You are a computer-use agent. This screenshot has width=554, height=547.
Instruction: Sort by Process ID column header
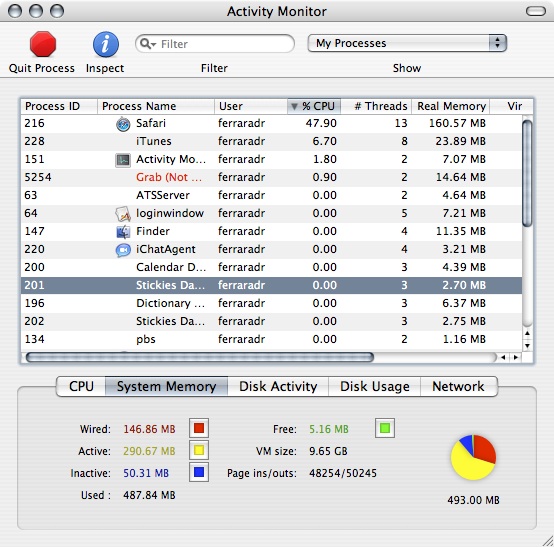[x=59, y=106]
